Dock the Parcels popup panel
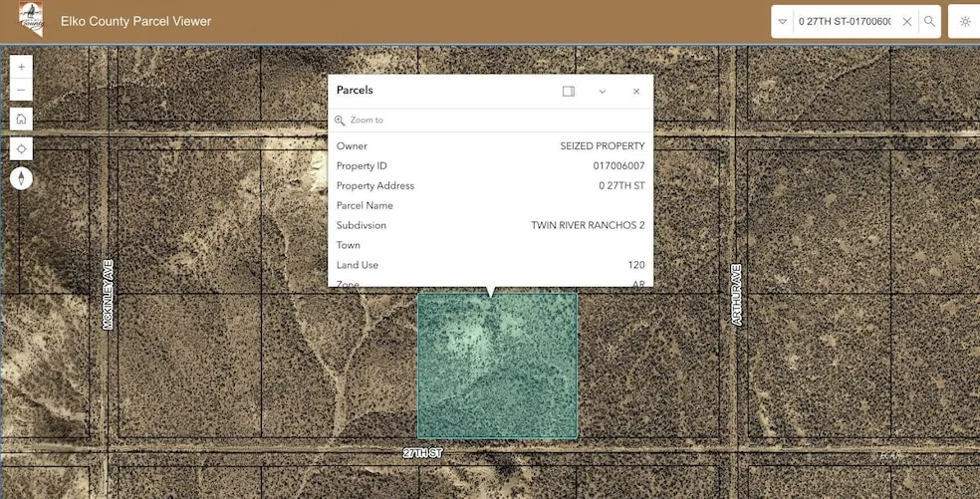Screen dimensions: 980x499 coord(569,91)
